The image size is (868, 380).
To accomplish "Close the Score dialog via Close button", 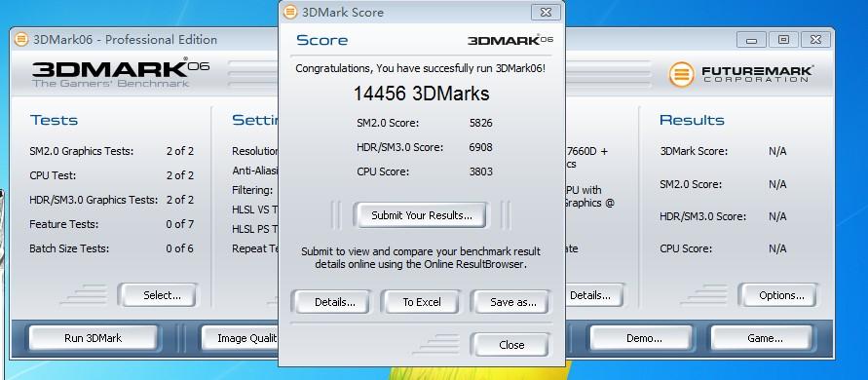I will click(x=510, y=345).
